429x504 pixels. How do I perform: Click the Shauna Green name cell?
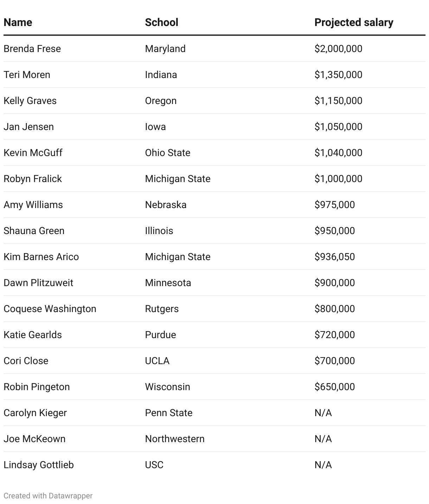point(34,231)
